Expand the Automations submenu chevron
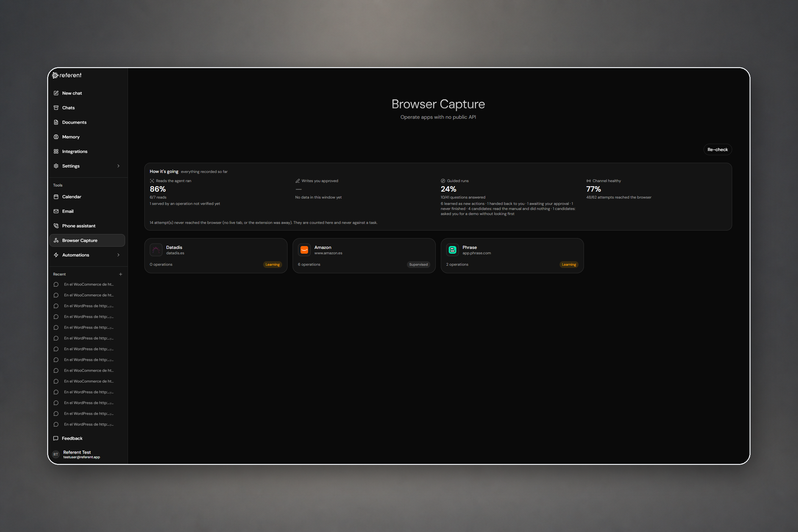 coord(118,255)
